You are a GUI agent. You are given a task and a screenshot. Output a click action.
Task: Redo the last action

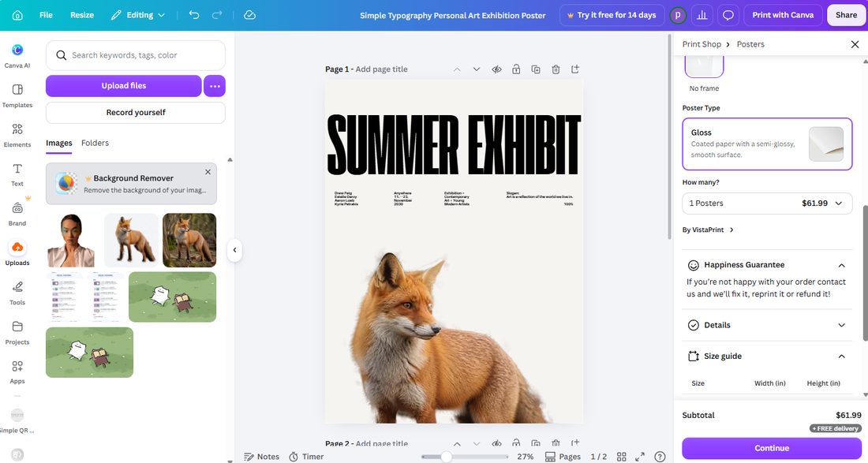coord(218,15)
